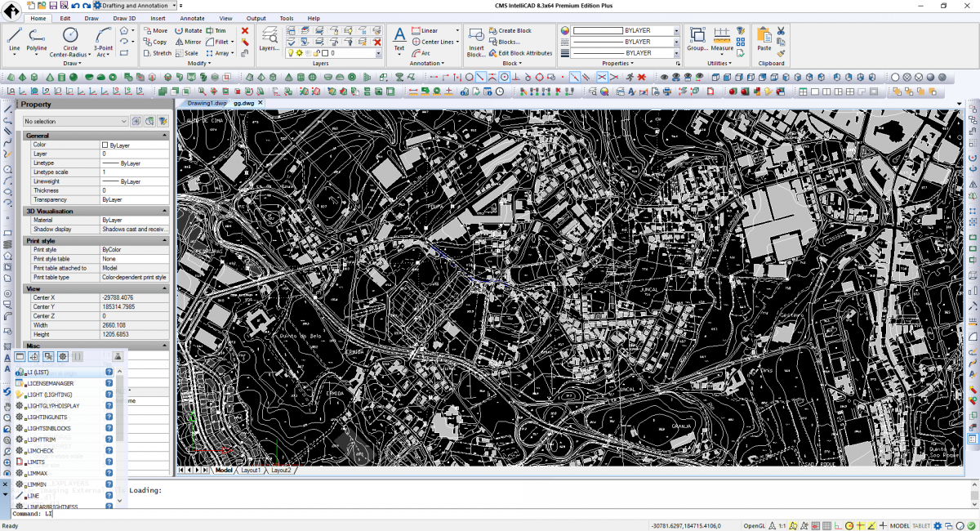Select the Polyline tool
The height and width of the screenshot is (531, 980).
point(37,34)
